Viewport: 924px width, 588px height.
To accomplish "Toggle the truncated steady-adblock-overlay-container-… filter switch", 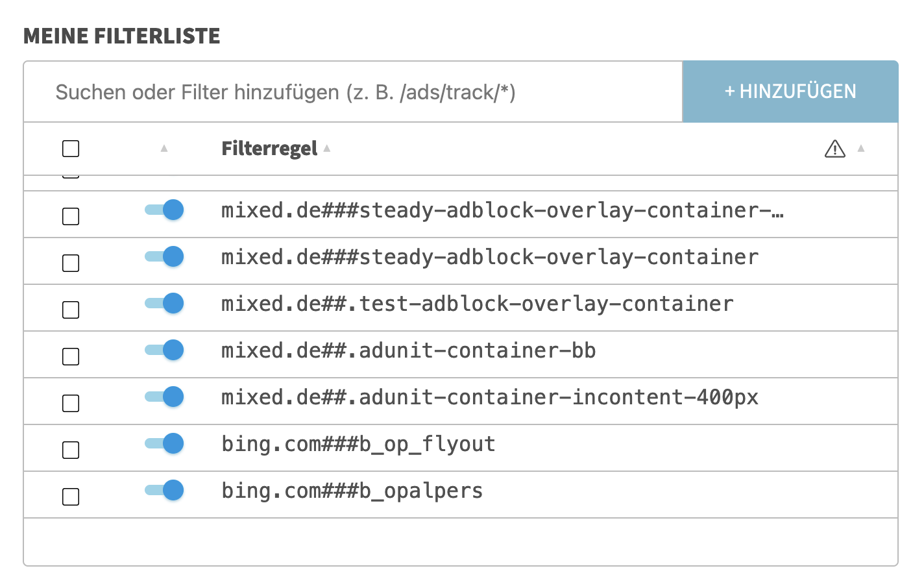I will (x=165, y=210).
